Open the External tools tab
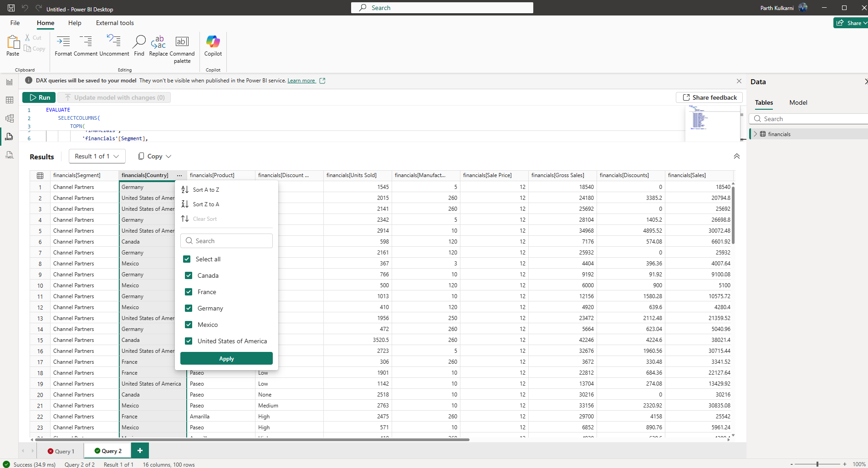 click(x=115, y=23)
